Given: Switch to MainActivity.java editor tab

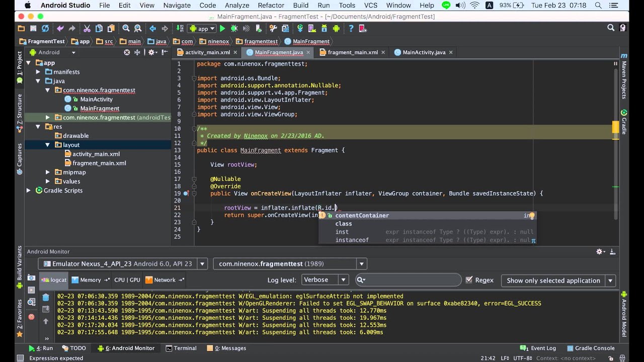Looking at the screenshot, I should tap(424, 52).
